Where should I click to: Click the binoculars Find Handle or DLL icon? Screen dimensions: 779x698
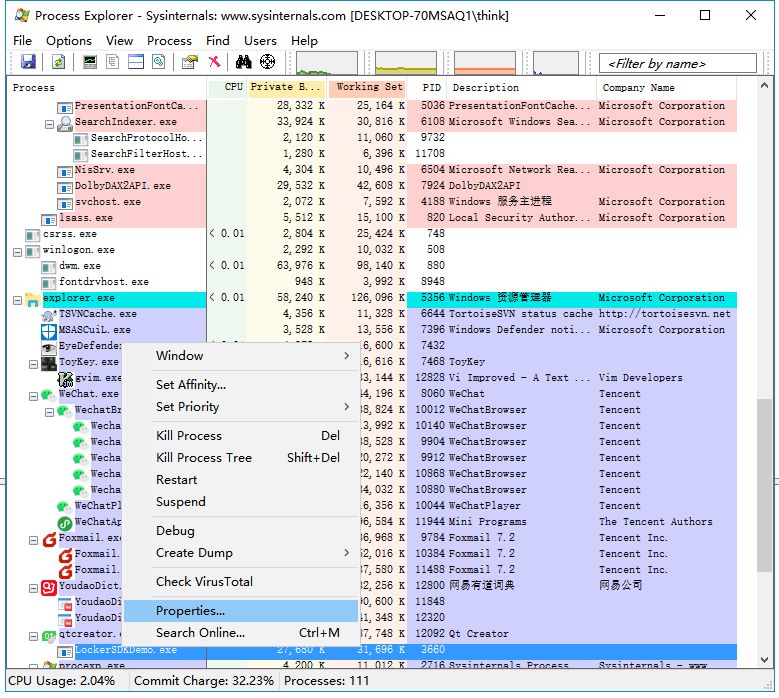[243, 62]
